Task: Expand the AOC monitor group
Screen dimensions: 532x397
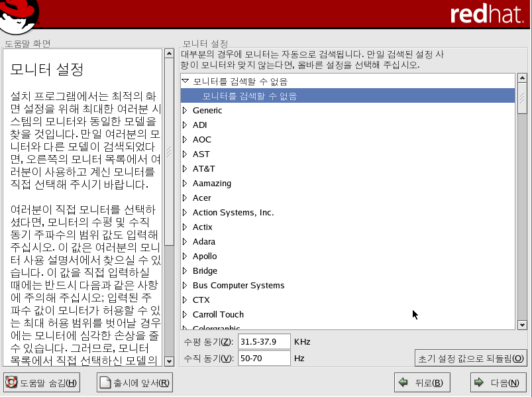Action: click(x=185, y=139)
